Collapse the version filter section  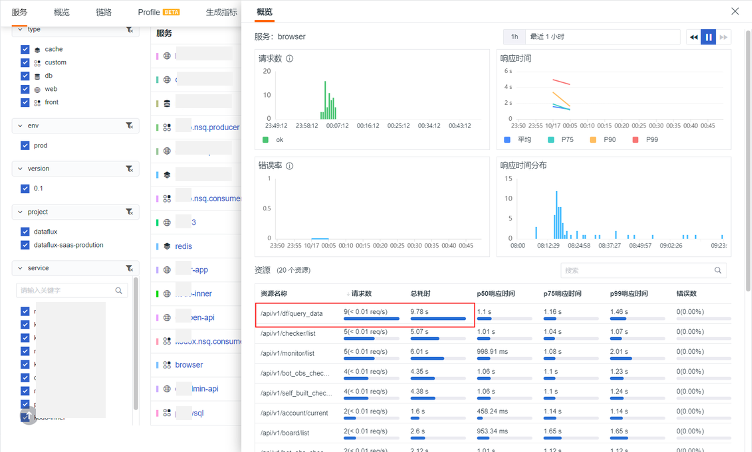coord(20,169)
